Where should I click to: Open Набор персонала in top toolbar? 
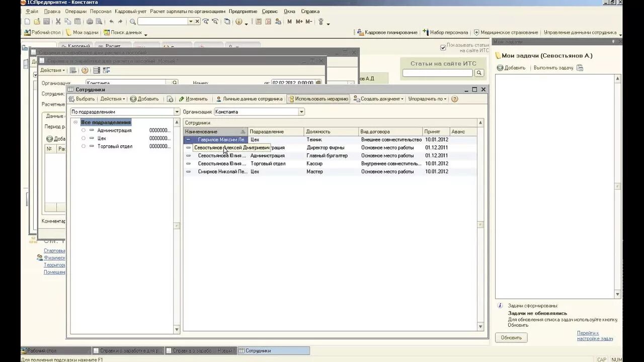coord(445,33)
